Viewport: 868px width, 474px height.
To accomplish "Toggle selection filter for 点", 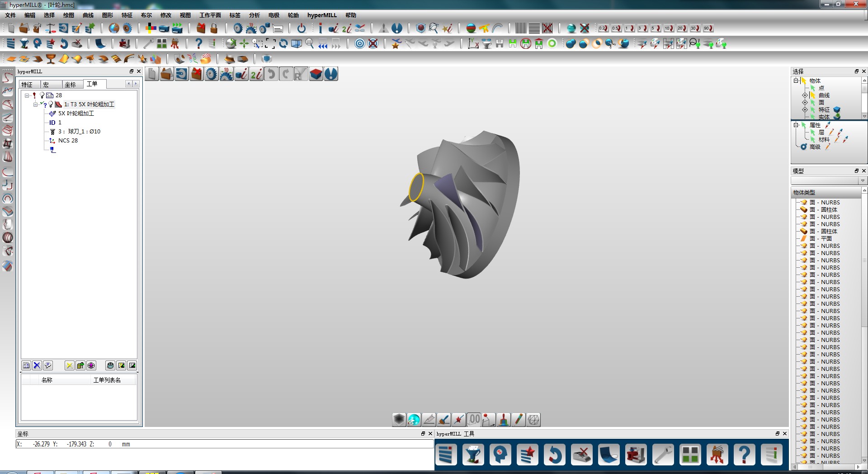I will tap(812, 88).
